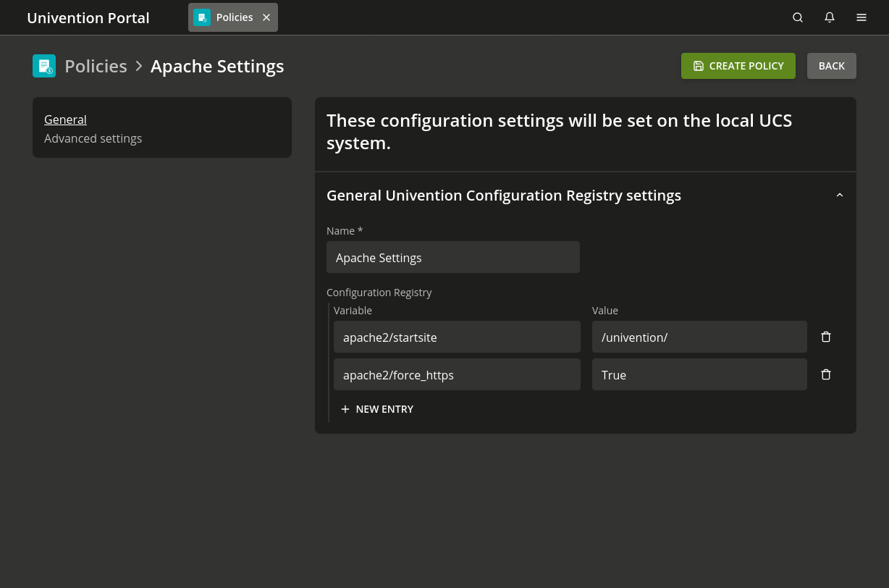Screen dimensions: 889x588
Task: Click the Create Policy button
Action: [x=738, y=66]
